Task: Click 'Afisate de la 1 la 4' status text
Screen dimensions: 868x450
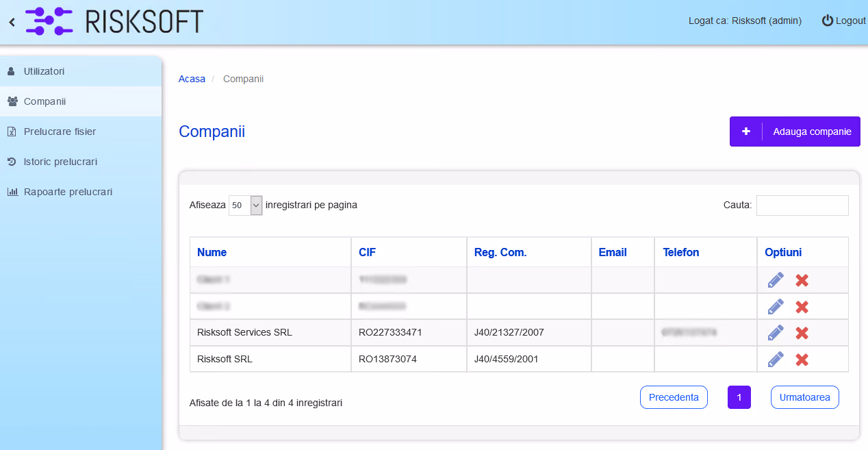Action: (266, 403)
